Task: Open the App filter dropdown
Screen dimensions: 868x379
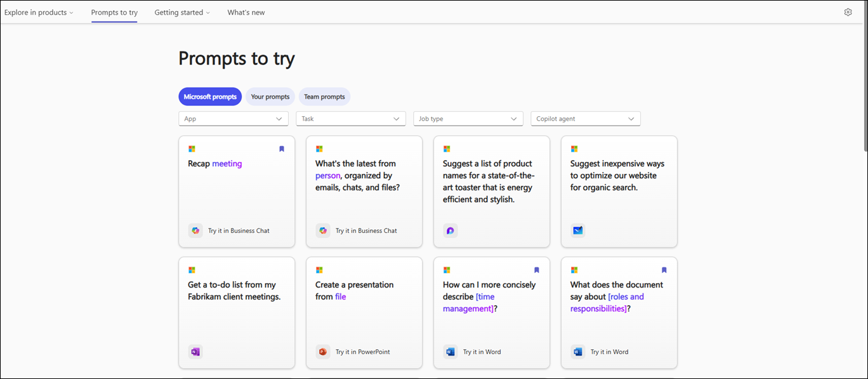Action: (233, 118)
